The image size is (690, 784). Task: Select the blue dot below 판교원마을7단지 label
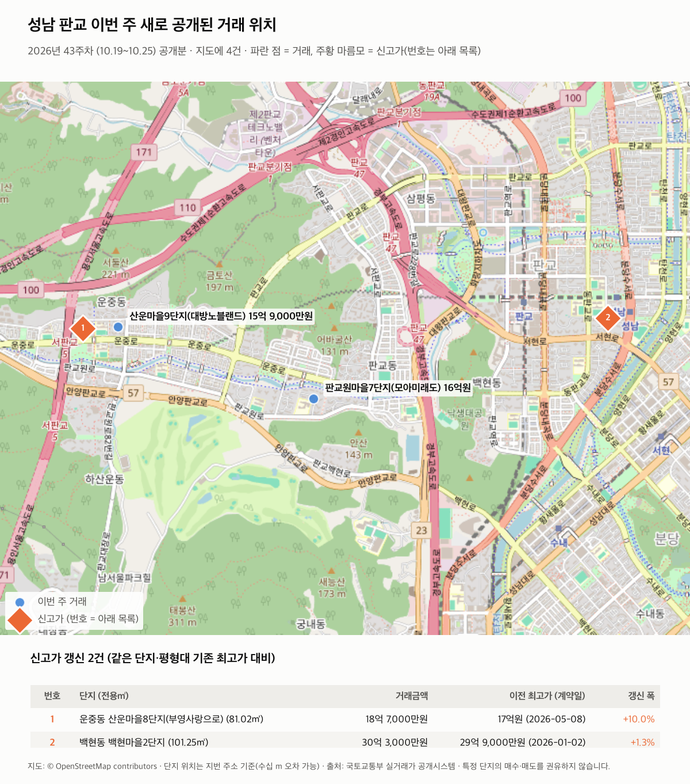[313, 399]
